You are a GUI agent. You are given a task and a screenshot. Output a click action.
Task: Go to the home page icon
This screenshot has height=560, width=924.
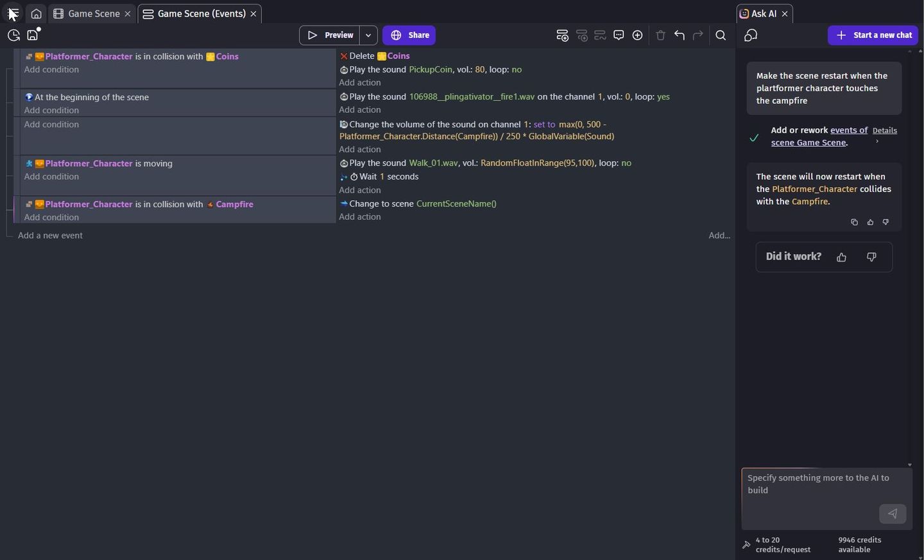(37, 13)
